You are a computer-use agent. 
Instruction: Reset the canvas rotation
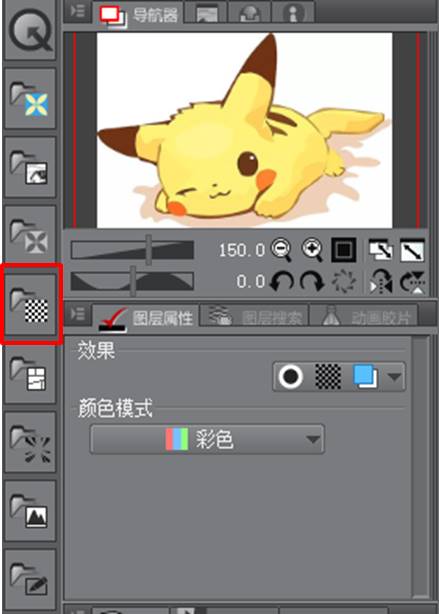click(344, 281)
